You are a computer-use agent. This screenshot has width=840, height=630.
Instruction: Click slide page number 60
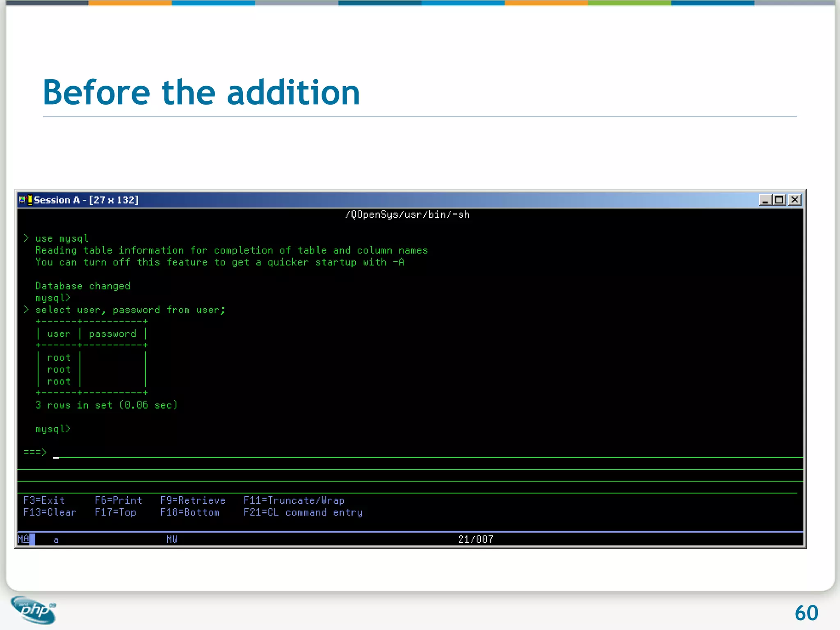pos(806,613)
